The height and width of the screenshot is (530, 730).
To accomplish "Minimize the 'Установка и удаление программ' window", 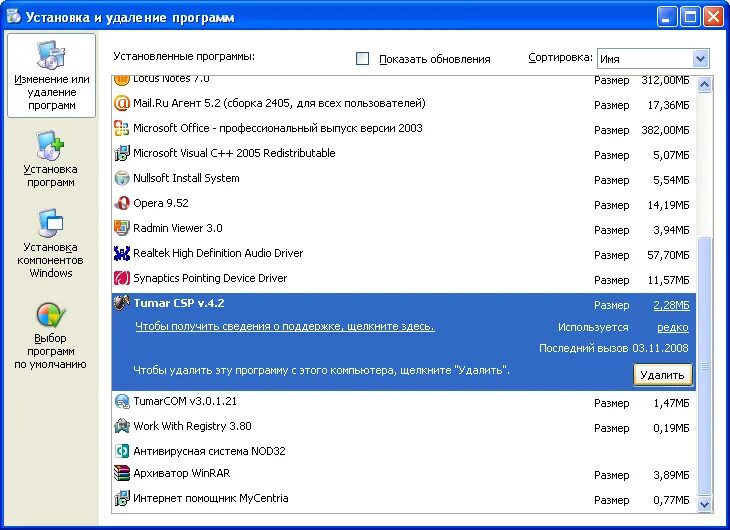I will [x=667, y=17].
